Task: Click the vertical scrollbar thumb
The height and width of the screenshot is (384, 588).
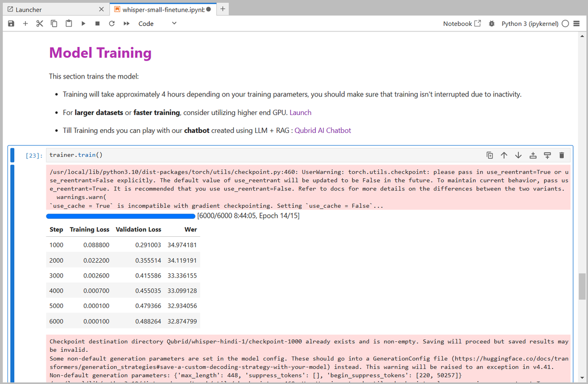Action: (x=582, y=286)
